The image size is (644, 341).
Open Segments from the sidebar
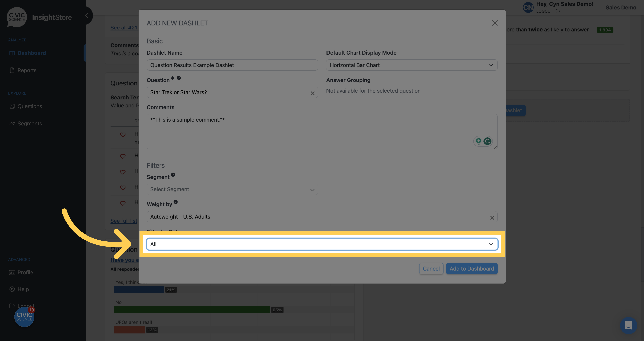30,123
